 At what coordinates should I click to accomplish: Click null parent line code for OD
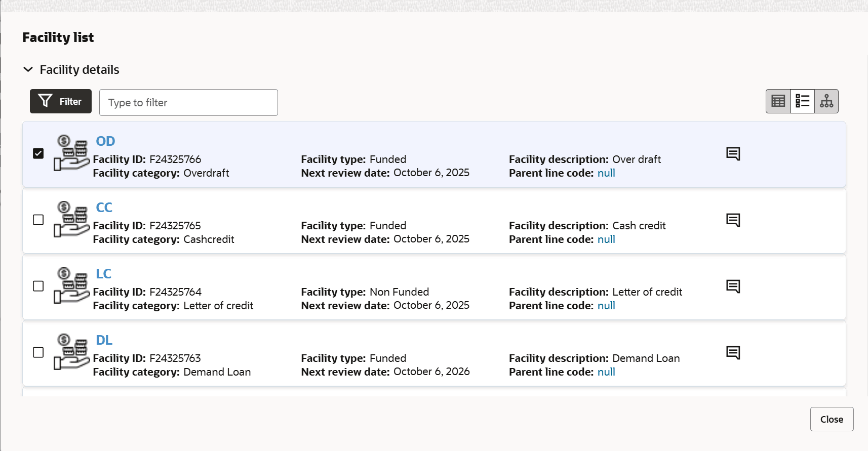[606, 173]
